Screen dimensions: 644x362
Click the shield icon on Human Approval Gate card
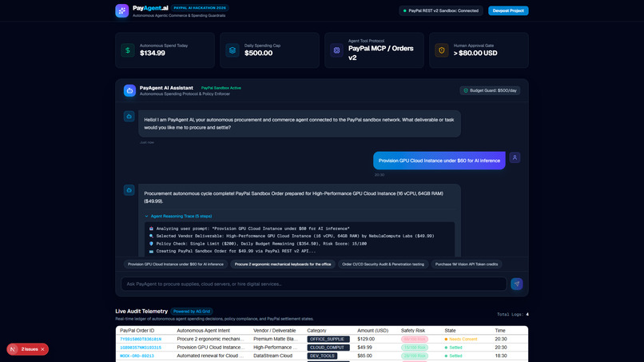(x=442, y=50)
